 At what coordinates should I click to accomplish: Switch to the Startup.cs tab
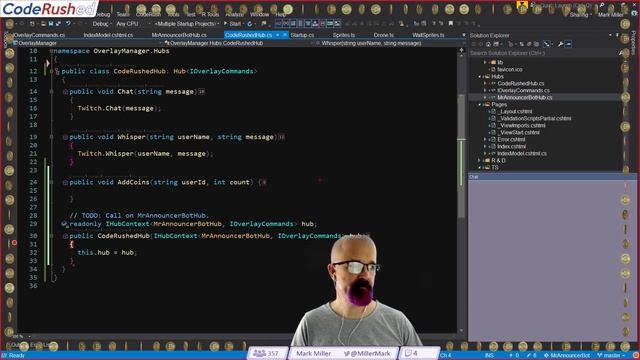tap(302, 35)
